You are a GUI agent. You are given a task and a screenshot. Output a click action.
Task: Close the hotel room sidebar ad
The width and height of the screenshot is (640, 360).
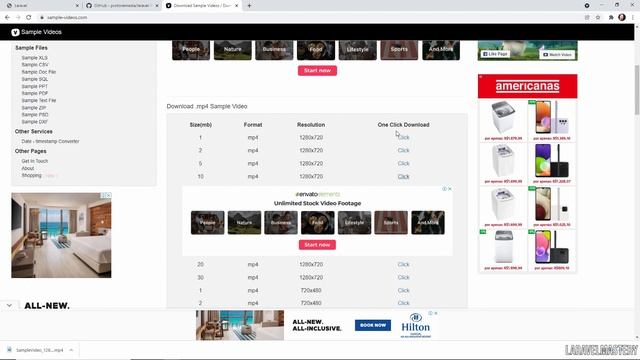click(x=109, y=195)
